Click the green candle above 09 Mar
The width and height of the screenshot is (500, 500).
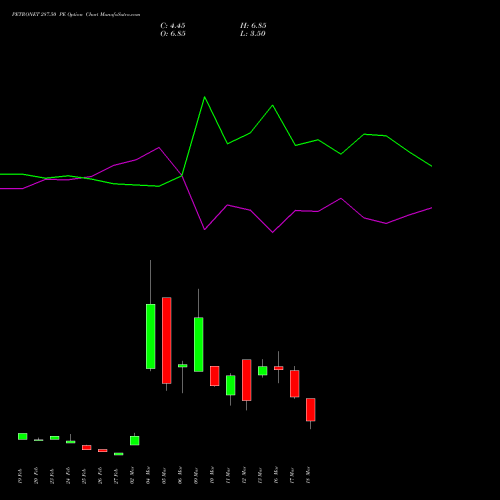(x=199, y=344)
